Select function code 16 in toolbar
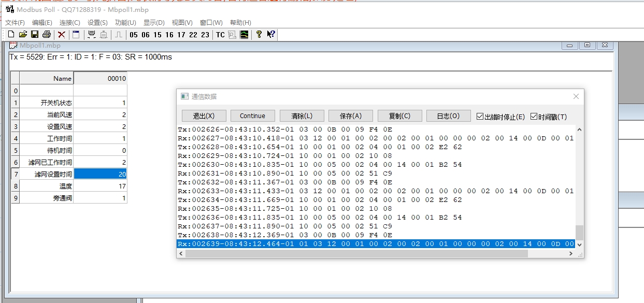Viewport: 644px width, 303px height. click(x=169, y=35)
